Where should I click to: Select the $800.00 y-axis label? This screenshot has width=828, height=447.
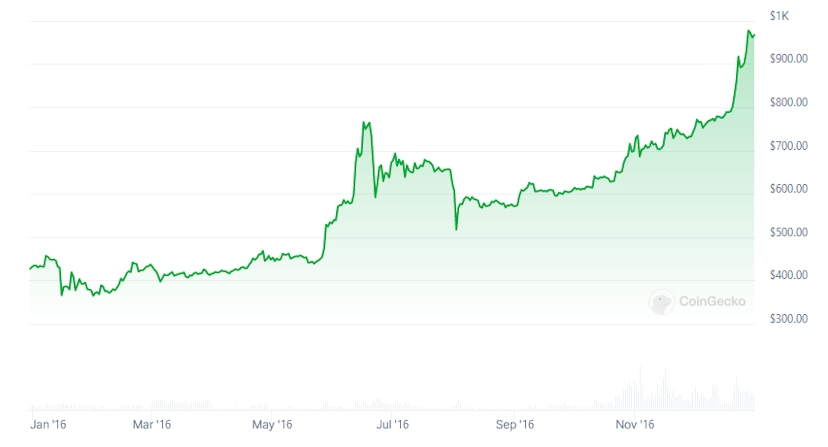pos(787,102)
